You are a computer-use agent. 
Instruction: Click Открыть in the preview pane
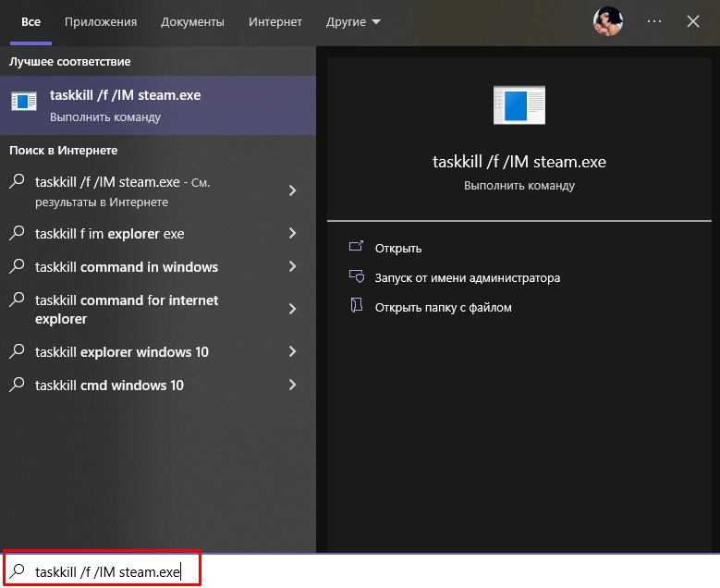tap(398, 248)
